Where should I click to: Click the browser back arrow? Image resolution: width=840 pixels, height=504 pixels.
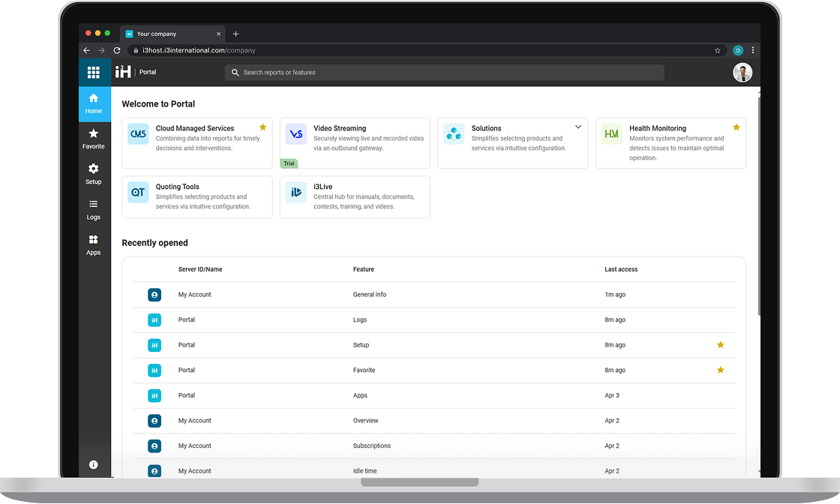tap(86, 50)
